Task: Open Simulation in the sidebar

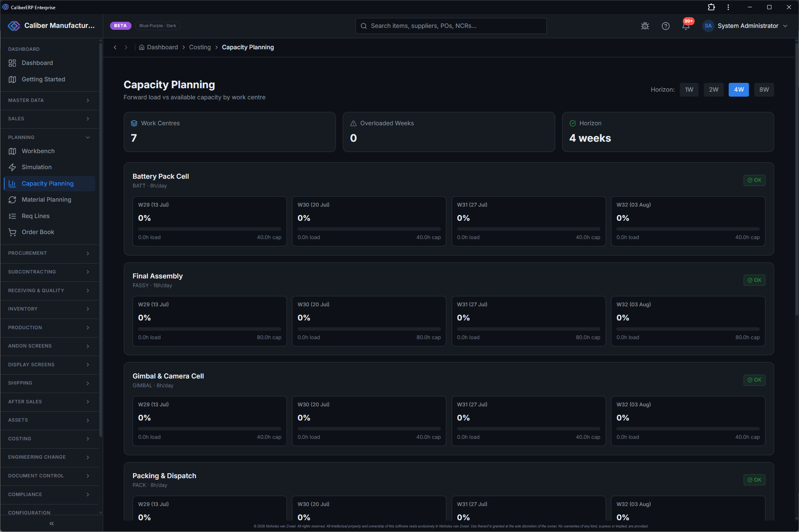Action: click(49, 167)
